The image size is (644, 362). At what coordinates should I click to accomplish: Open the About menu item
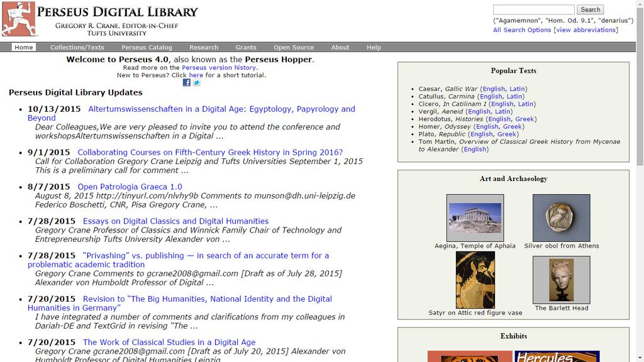coord(340,47)
